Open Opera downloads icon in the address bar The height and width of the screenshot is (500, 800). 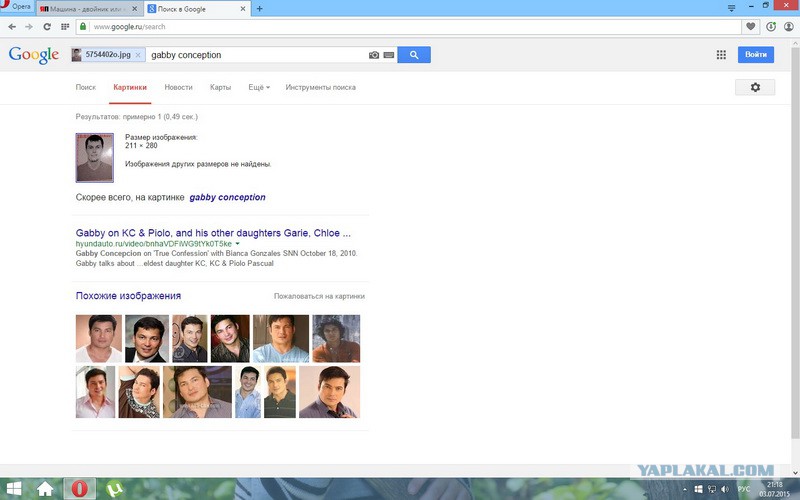tap(771, 27)
